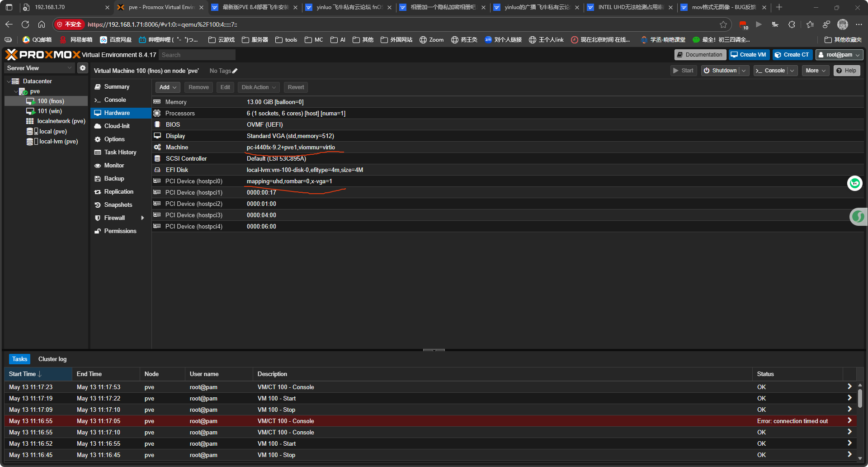Open the Server View dropdown
868x467 pixels.
tap(40, 68)
